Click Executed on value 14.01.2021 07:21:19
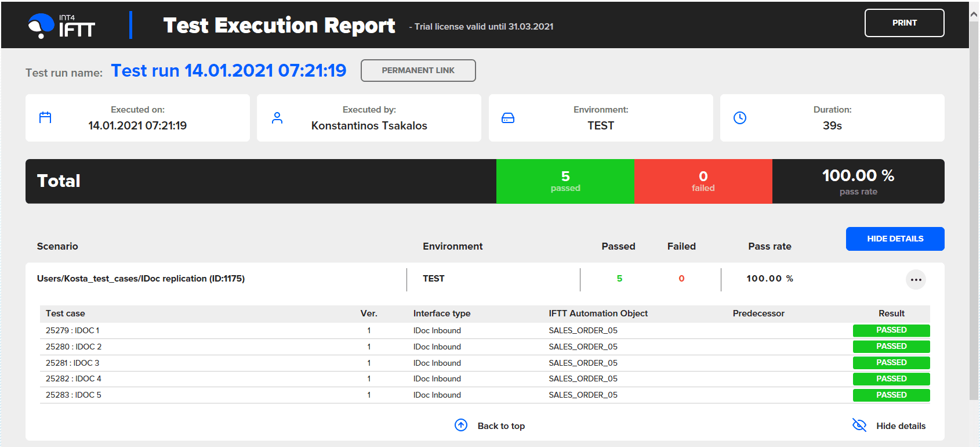The image size is (980, 447). click(137, 126)
